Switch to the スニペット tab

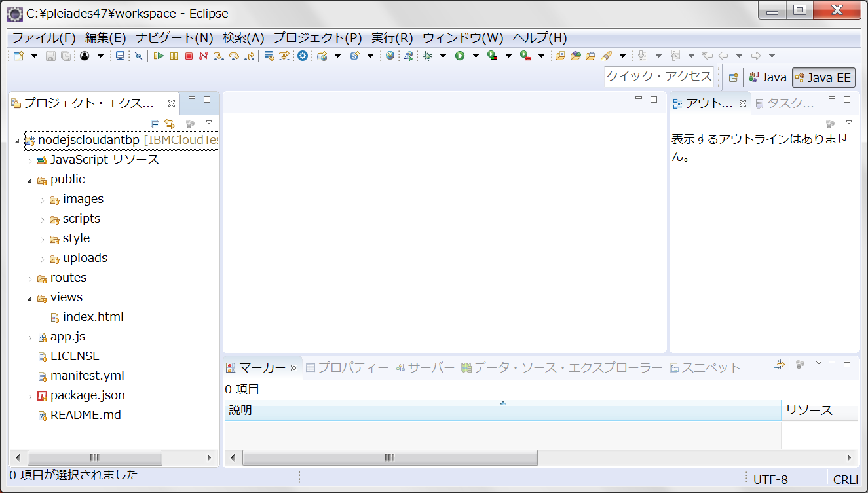click(706, 368)
